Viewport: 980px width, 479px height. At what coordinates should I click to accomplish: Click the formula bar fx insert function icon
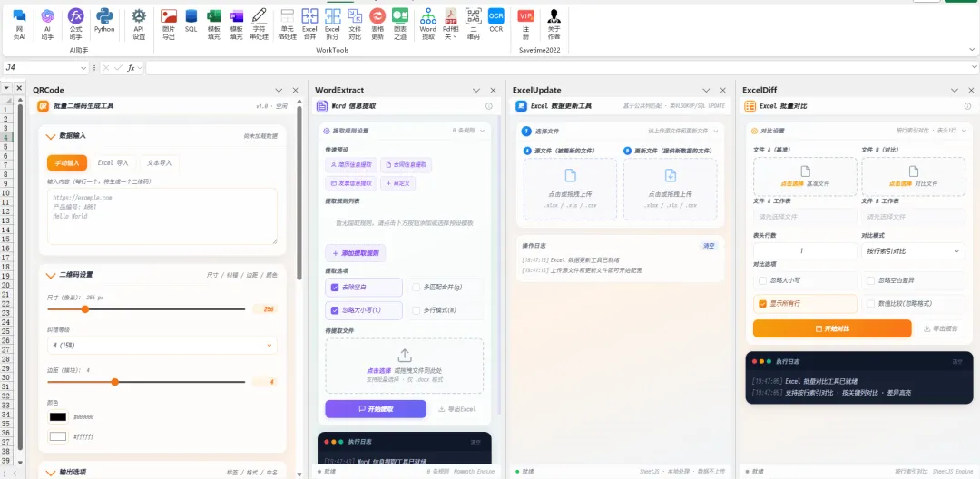pos(132,67)
